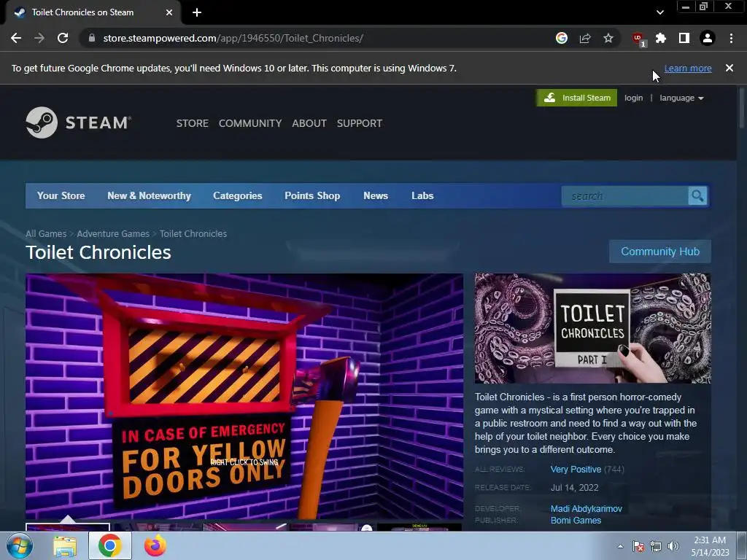
Task: Open the SUPPORT menu item
Action: click(x=360, y=123)
